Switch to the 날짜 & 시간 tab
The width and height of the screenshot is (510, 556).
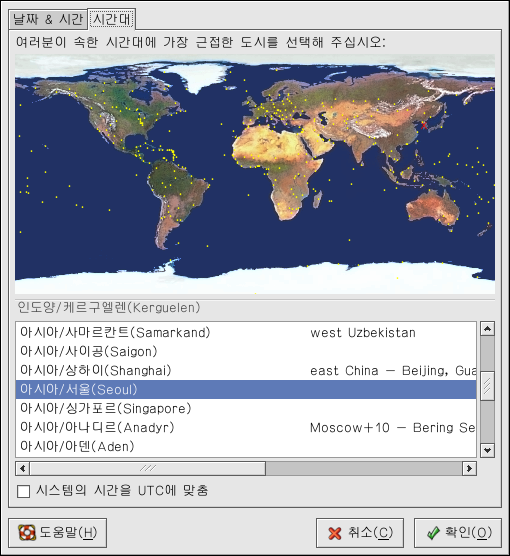[48, 20]
